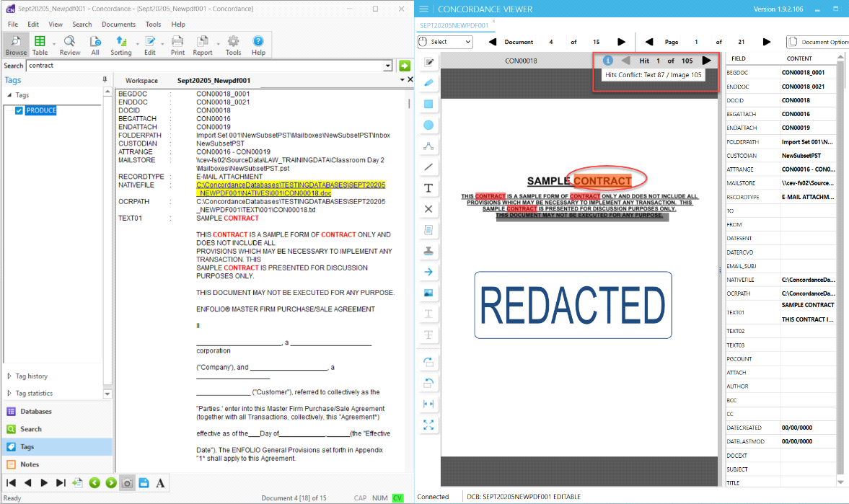Click the All documents toolbar icon

(x=95, y=45)
